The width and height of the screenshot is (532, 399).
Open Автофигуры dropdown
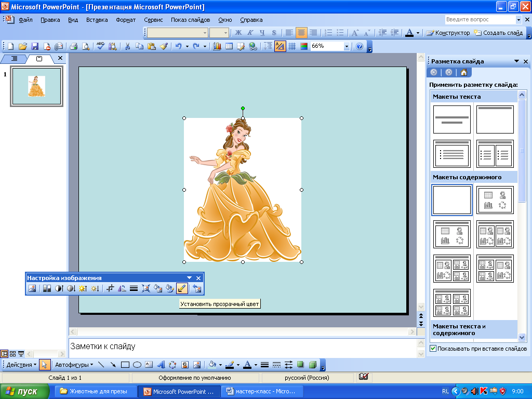[x=74, y=365]
